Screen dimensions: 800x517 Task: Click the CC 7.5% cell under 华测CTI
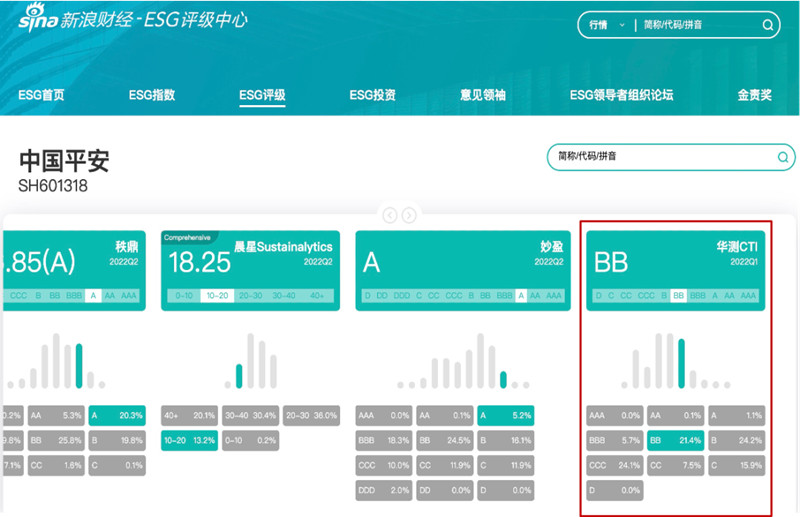coord(676,465)
